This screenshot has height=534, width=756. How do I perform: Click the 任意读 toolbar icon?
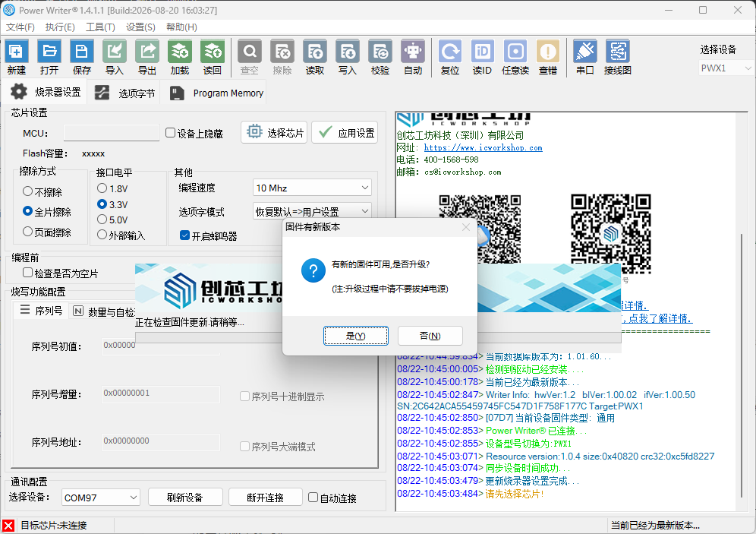coord(515,57)
